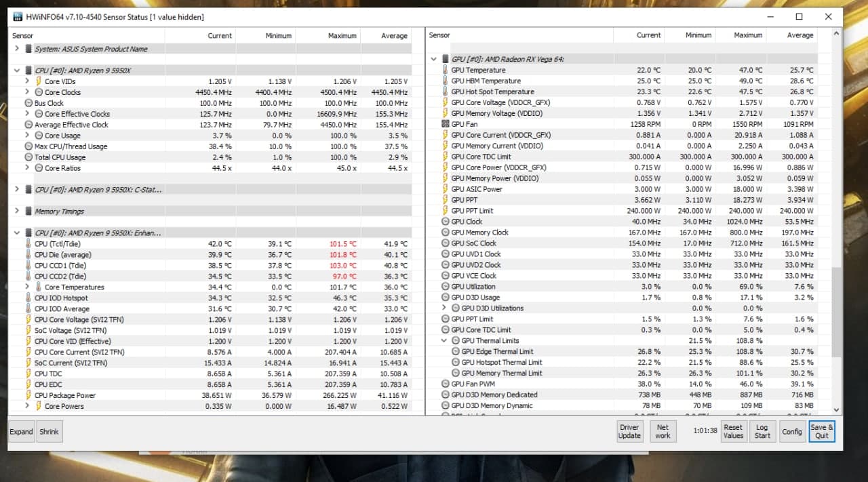Image resolution: width=868 pixels, height=482 pixels.
Task: Click the right panel Average column header
Action: click(x=791, y=35)
